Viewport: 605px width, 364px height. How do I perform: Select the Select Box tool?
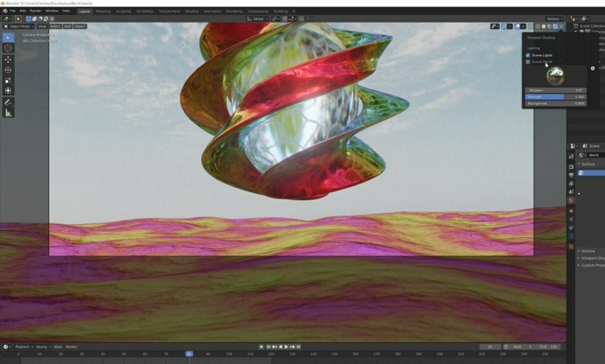point(8,37)
